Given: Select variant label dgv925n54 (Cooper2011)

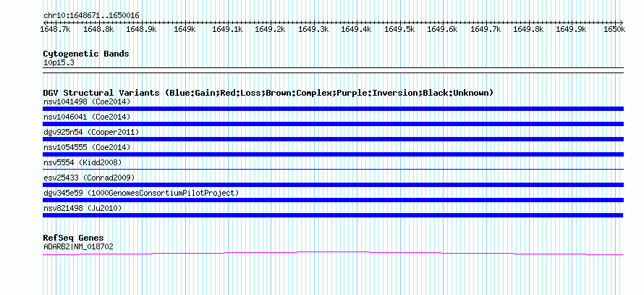Looking at the screenshot, I should pos(91,132).
